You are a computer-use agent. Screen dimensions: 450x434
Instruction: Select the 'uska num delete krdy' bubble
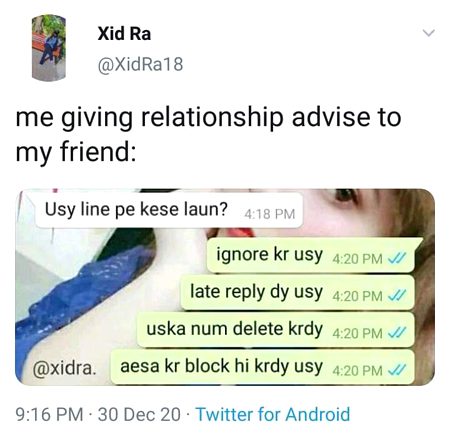tap(276, 330)
